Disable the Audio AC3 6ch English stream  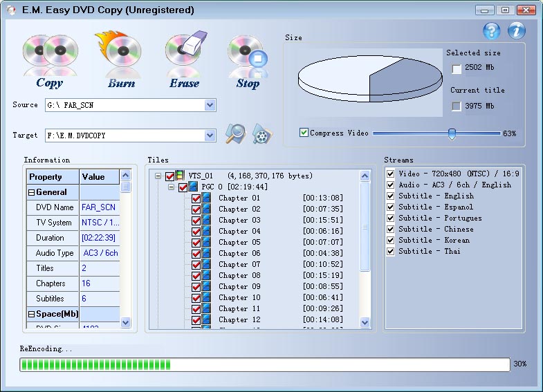tap(391, 185)
